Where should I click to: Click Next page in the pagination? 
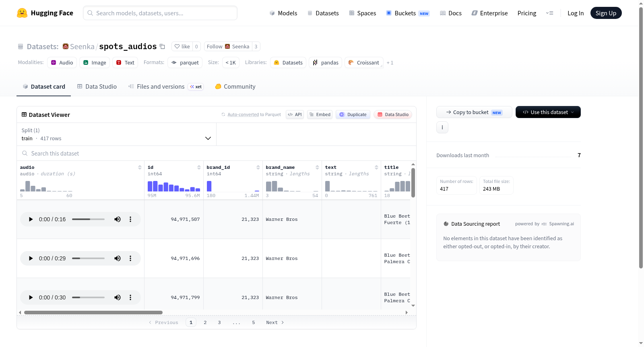click(275, 322)
